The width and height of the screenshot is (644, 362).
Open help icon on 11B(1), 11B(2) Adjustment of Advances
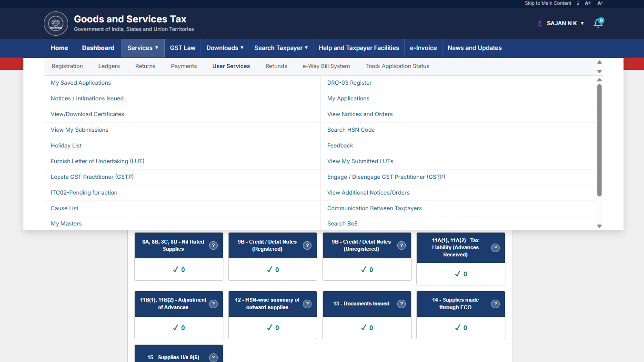(x=213, y=304)
